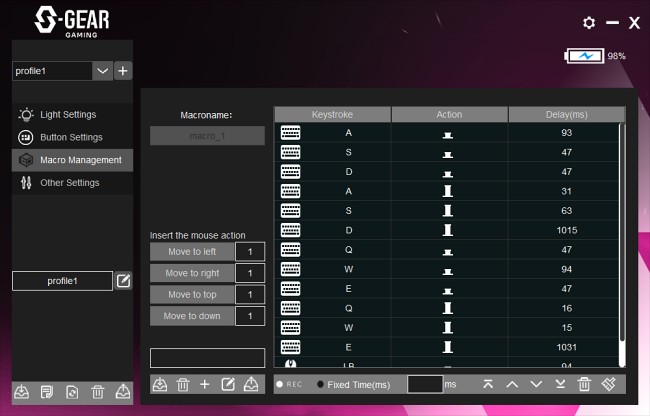This screenshot has width=650, height=416.
Task: Toggle the REC record button
Action: click(x=289, y=385)
